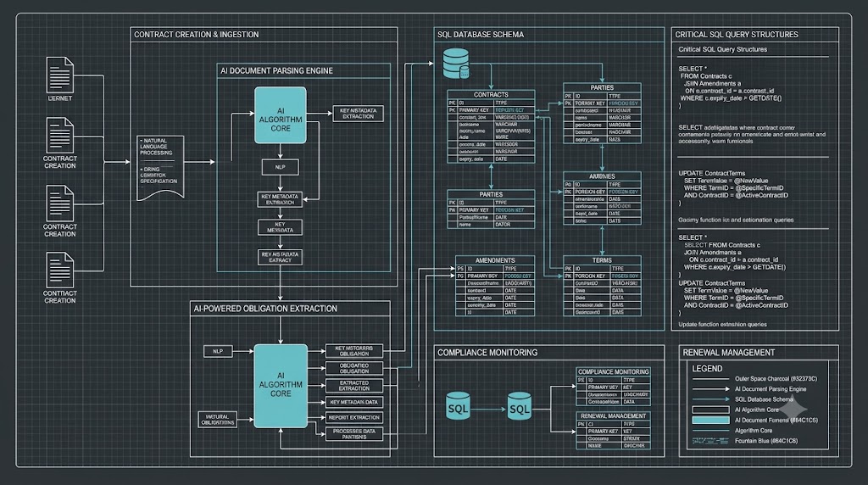Click the AMENDMENTS table header
The width and height of the screenshot is (868, 485).
click(x=495, y=260)
